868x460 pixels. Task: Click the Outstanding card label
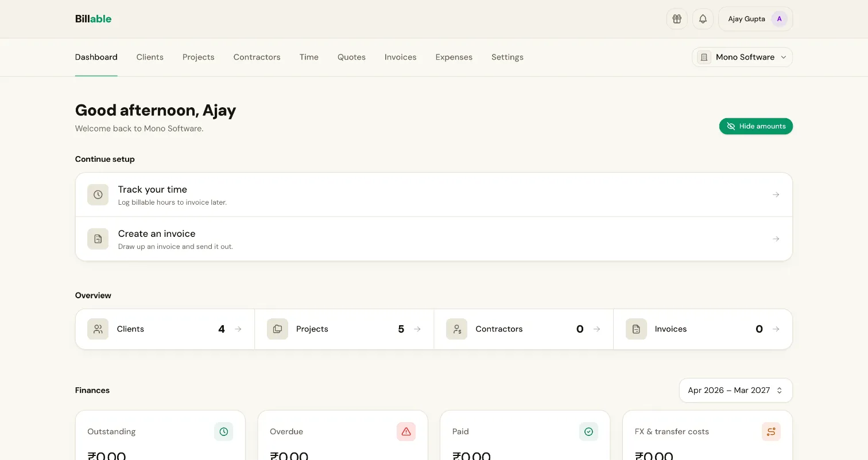111,431
